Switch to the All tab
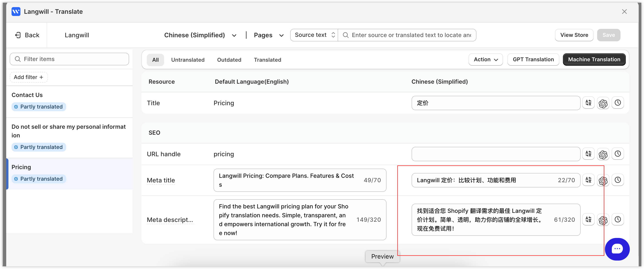Viewport: 644px width, 269px height. tap(155, 60)
